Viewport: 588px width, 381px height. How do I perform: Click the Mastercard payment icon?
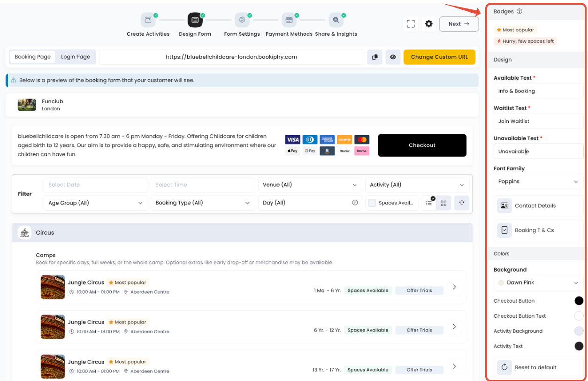[x=361, y=140]
